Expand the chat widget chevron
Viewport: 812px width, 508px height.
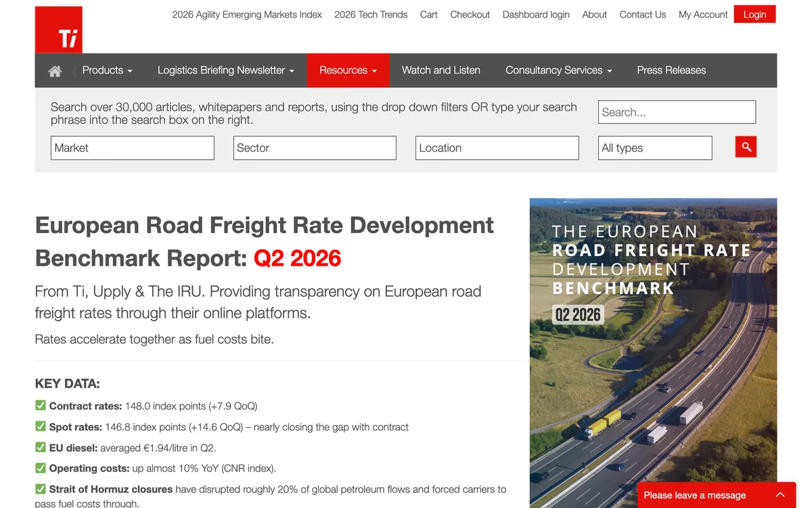[x=780, y=495]
